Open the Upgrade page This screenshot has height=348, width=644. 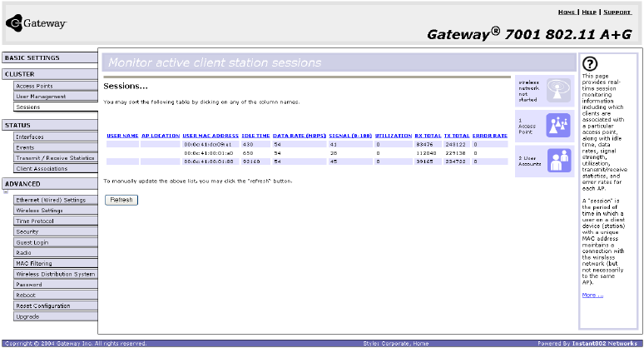(56, 316)
